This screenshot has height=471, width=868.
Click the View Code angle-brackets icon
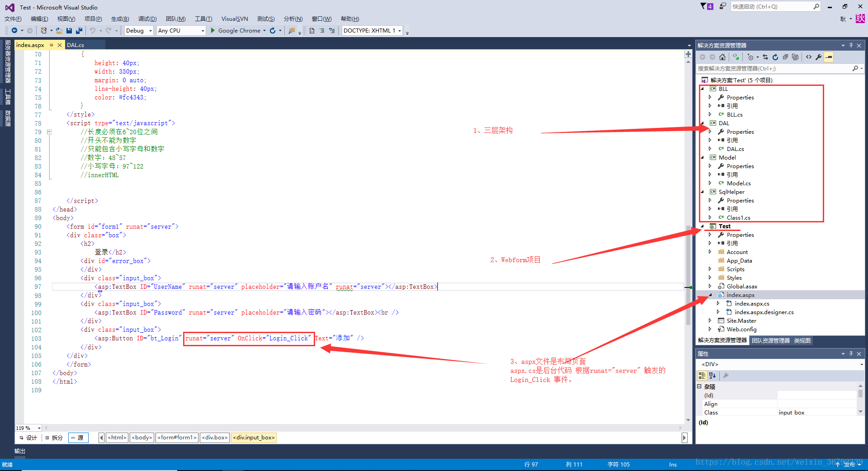coord(809,57)
